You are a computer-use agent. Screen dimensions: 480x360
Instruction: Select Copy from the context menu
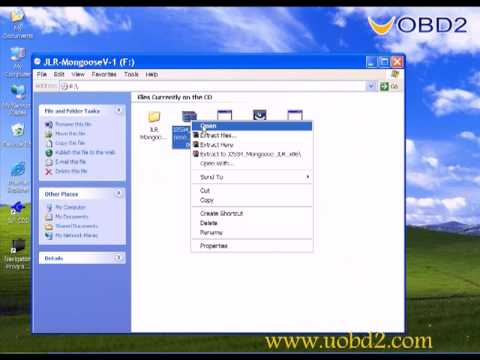pyautogui.click(x=252, y=200)
